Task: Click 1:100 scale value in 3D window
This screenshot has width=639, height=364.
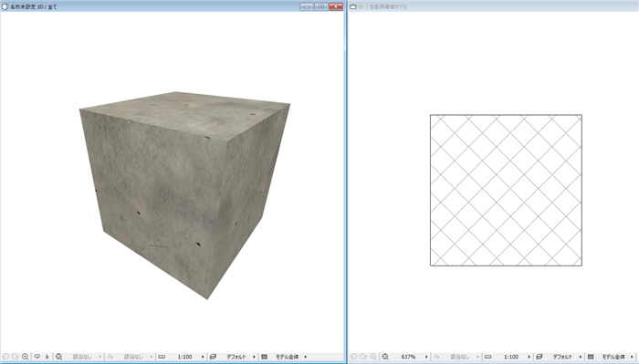Action: pyautogui.click(x=184, y=357)
